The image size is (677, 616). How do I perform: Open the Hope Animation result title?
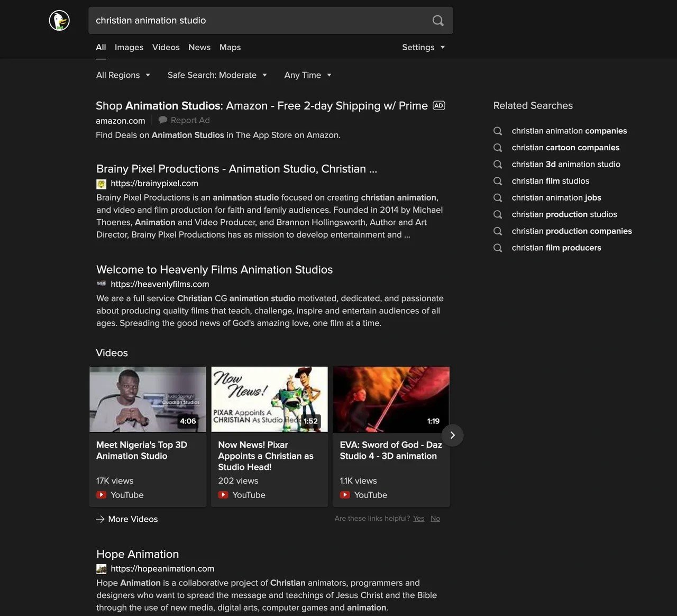click(138, 554)
